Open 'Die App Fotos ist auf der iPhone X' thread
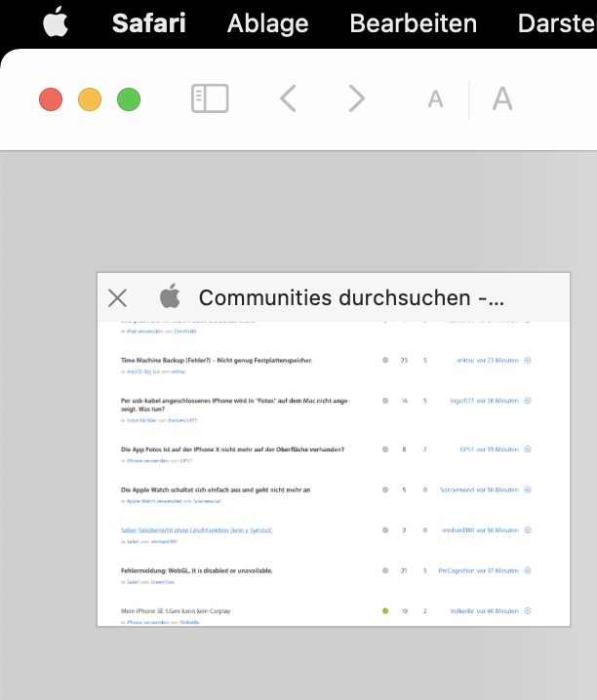 (x=232, y=449)
